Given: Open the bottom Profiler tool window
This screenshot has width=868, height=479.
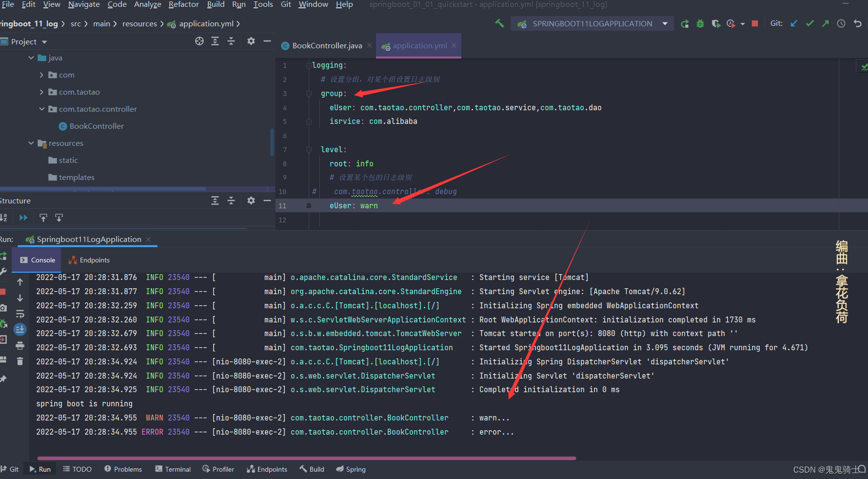Looking at the screenshot, I should click(x=218, y=469).
